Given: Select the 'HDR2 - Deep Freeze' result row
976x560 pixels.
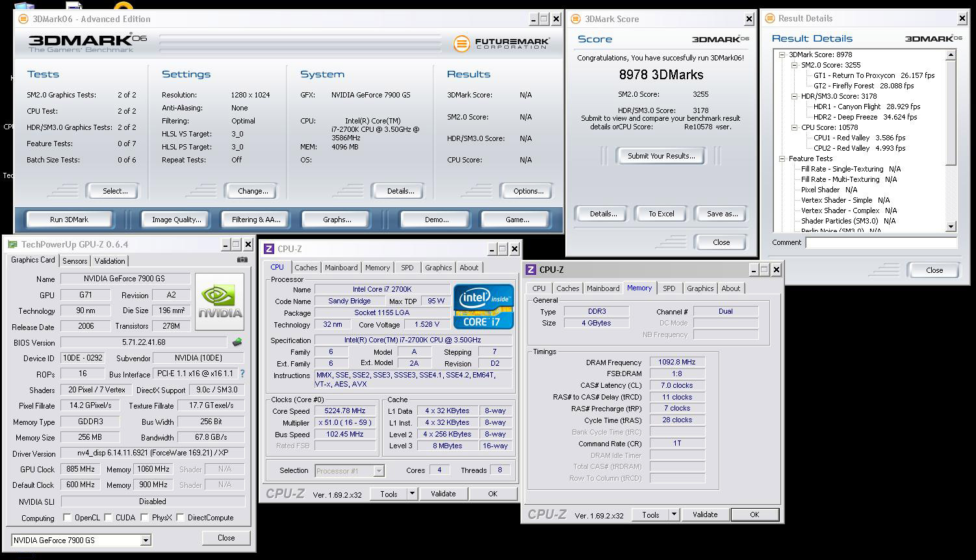Looking at the screenshot, I should pos(865,117).
